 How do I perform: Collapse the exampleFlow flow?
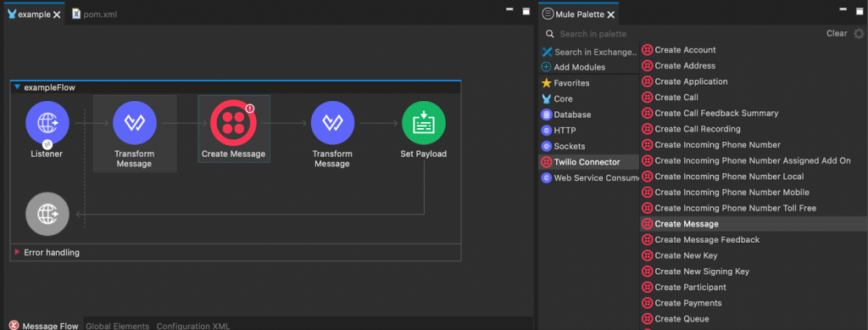click(x=17, y=87)
